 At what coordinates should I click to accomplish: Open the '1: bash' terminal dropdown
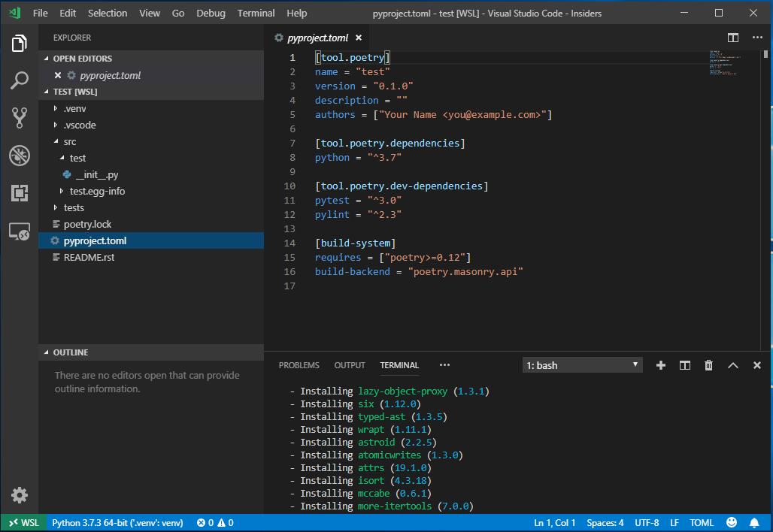[x=583, y=365]
